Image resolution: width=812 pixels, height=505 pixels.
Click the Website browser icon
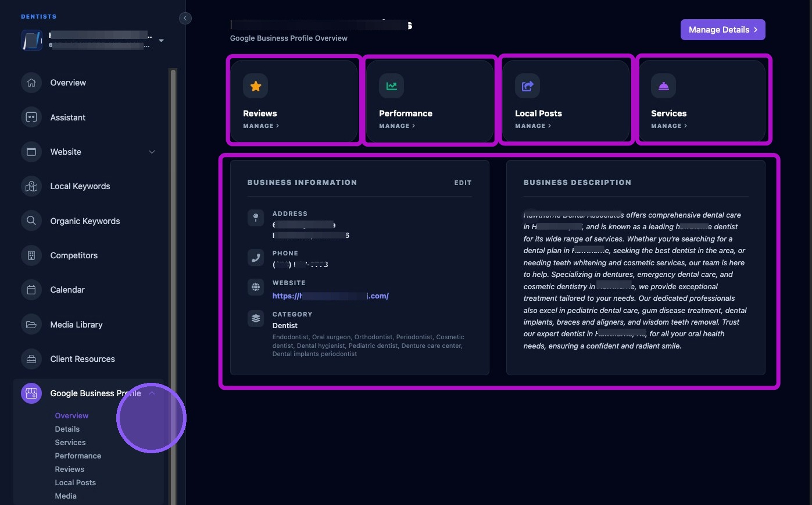click(x=31, y=152)
